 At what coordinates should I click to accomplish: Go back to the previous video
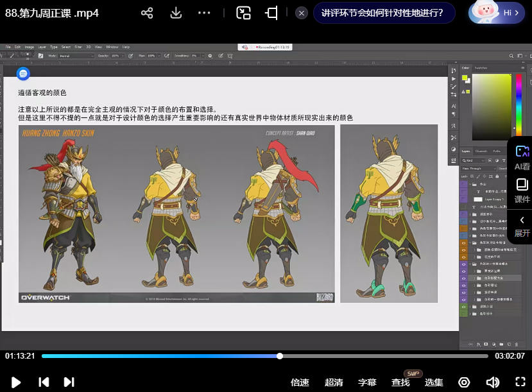44,382
